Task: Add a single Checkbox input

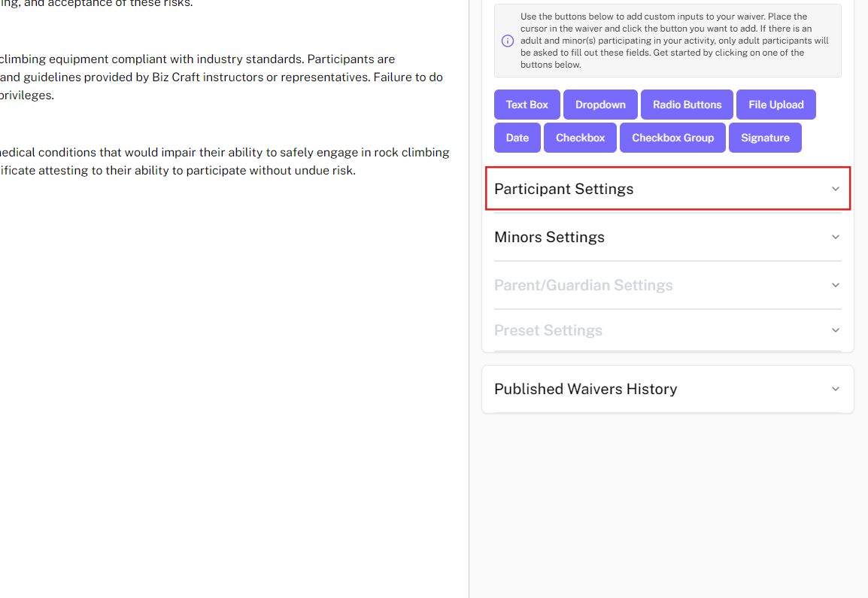Action: 580,138
